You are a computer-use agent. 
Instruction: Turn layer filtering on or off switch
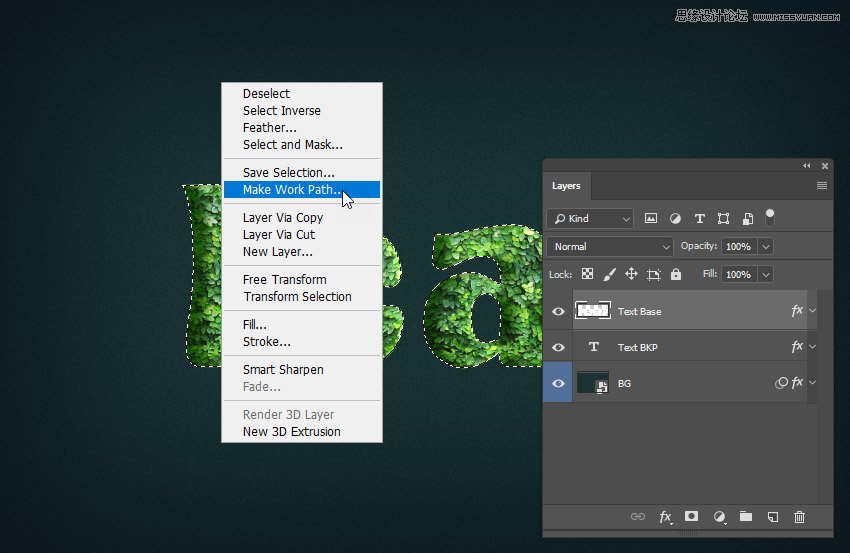point(770,216)
